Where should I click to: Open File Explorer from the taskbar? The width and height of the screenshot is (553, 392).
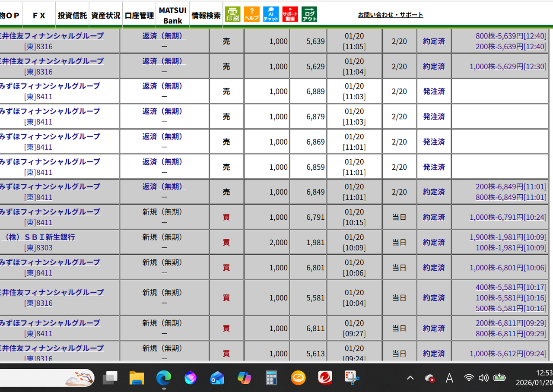coord(137,378)
